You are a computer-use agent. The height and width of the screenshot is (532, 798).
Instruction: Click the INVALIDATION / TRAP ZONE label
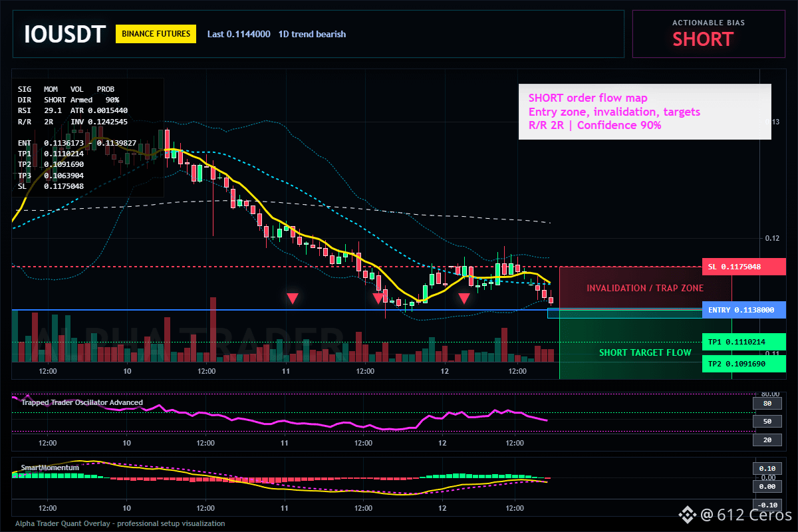point(644,288)
